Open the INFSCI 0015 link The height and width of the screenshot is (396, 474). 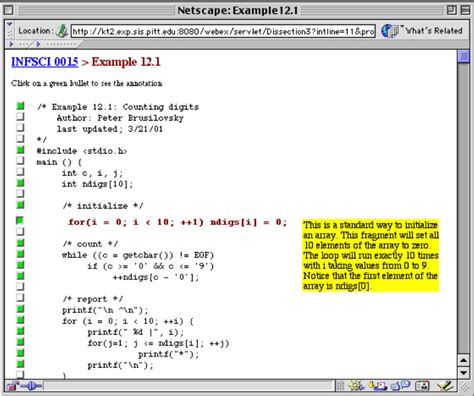click(45, 62)
